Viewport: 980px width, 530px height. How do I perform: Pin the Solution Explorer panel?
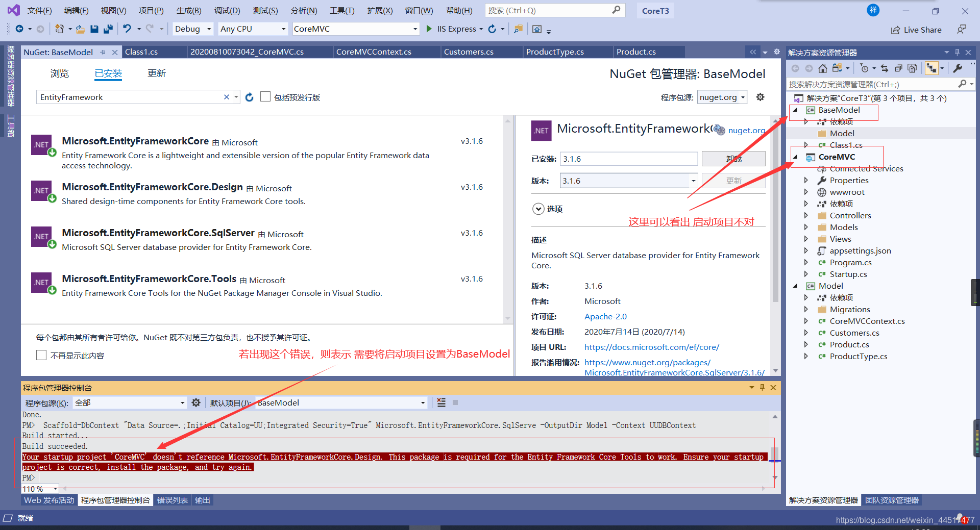pos(957,53)
